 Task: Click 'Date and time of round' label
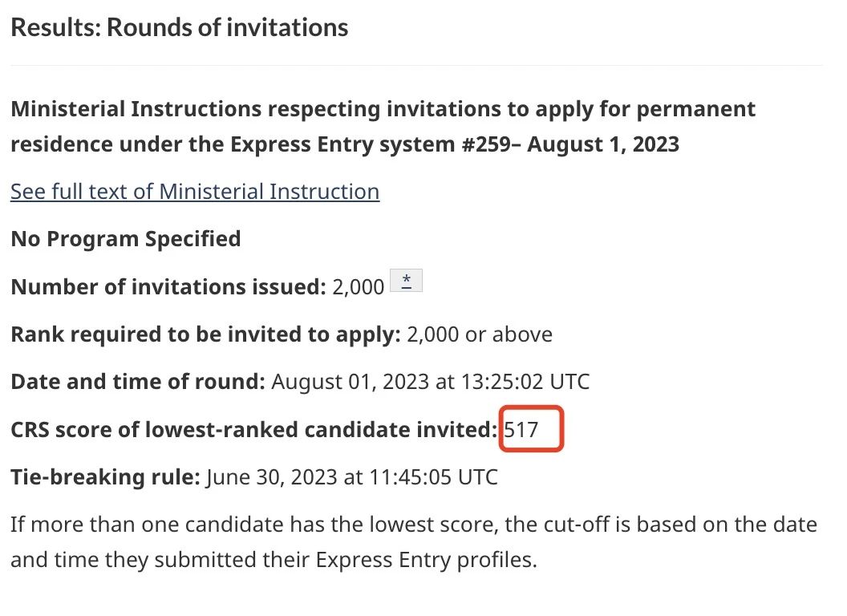point(138,382)
